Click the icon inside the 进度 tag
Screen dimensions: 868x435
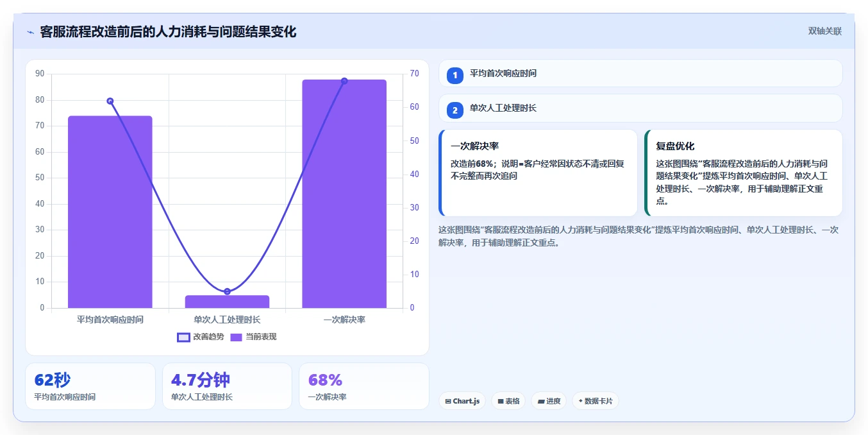point(541,401)
